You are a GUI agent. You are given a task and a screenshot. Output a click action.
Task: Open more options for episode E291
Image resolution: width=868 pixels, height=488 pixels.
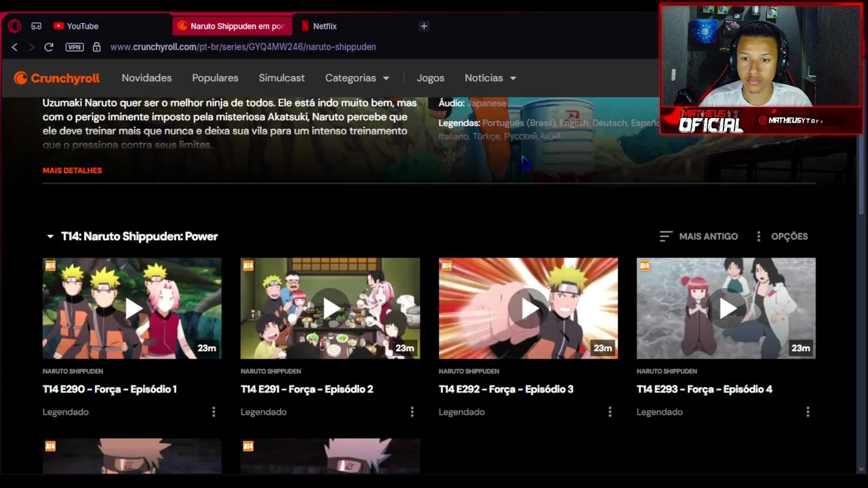412,412
